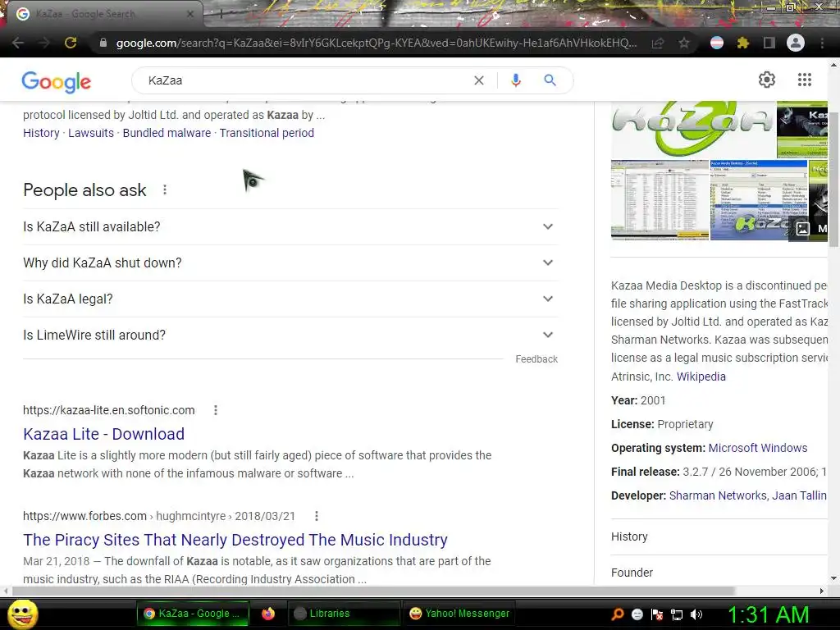Open Google search settings gear
Image resolution: width=840 pixels, height=630 pixels.
(767, 80)
